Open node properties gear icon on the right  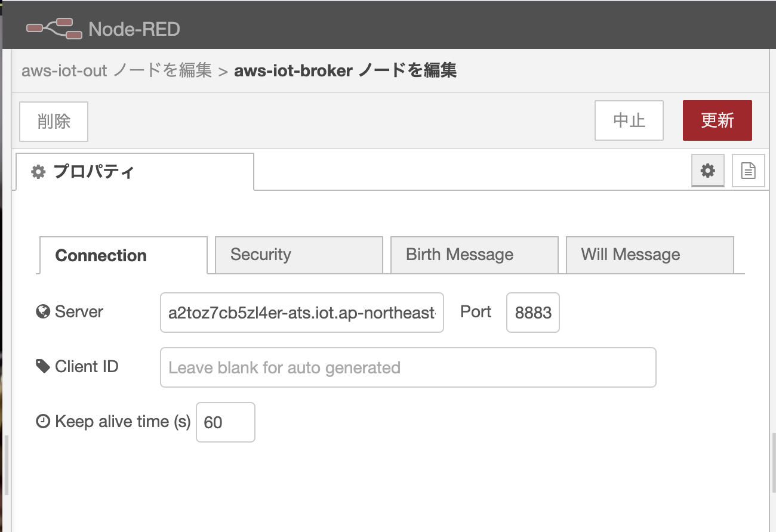(x=708, y=171)
